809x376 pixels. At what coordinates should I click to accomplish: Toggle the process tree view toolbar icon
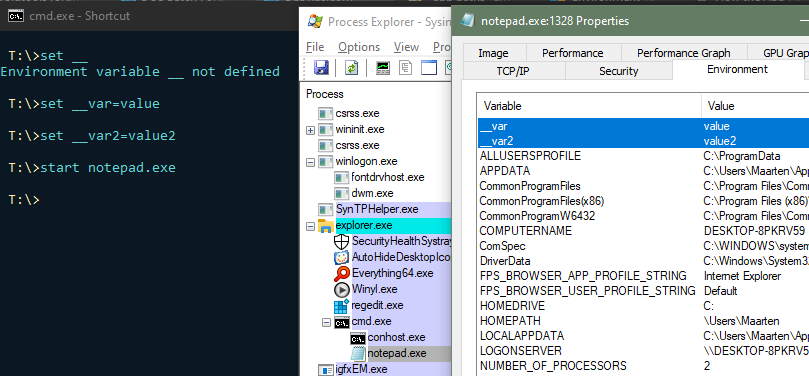coord(406,68)
